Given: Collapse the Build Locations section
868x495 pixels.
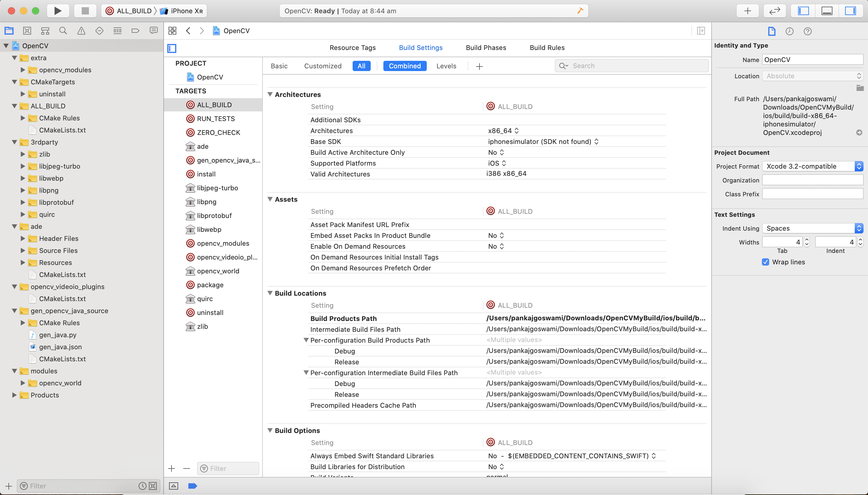Looking at the screenshot, I should [x=270, y=293].
